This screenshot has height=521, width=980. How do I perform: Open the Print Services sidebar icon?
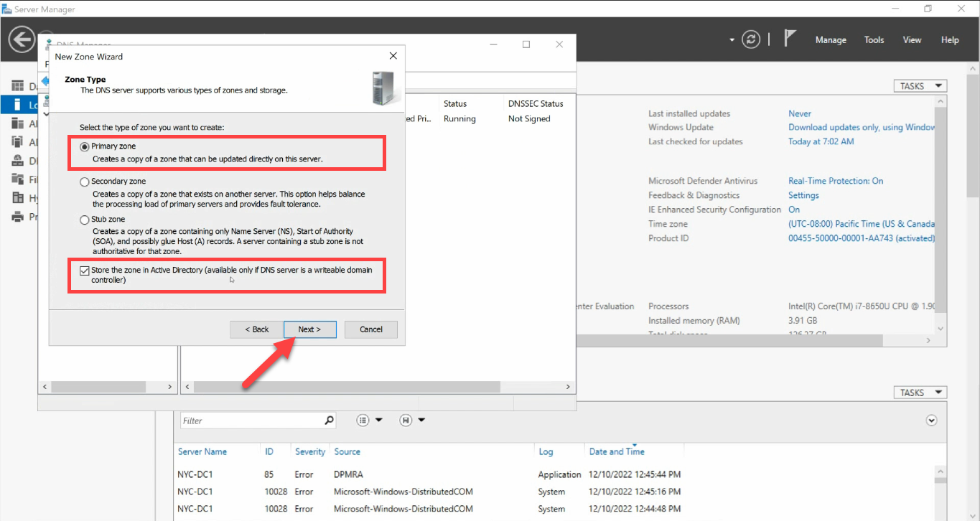(18, 217)
